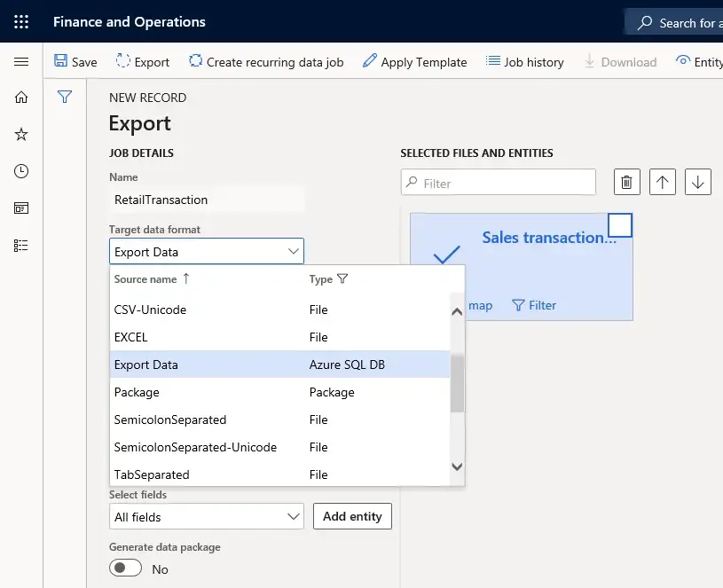Open Filter link on entity tile
Viewport: 723px width, 588px height.
click(534, 305)
